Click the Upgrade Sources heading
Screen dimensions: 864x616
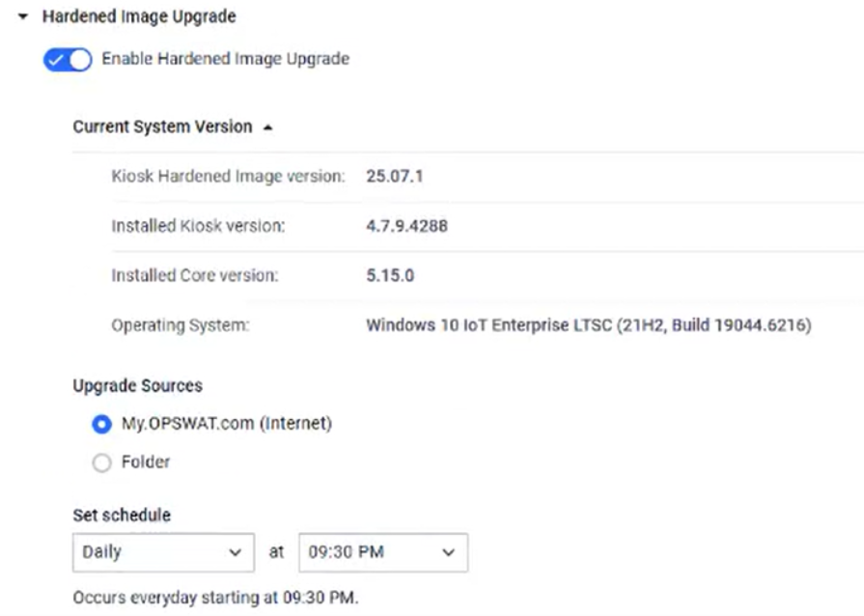[x=137, y=386]
